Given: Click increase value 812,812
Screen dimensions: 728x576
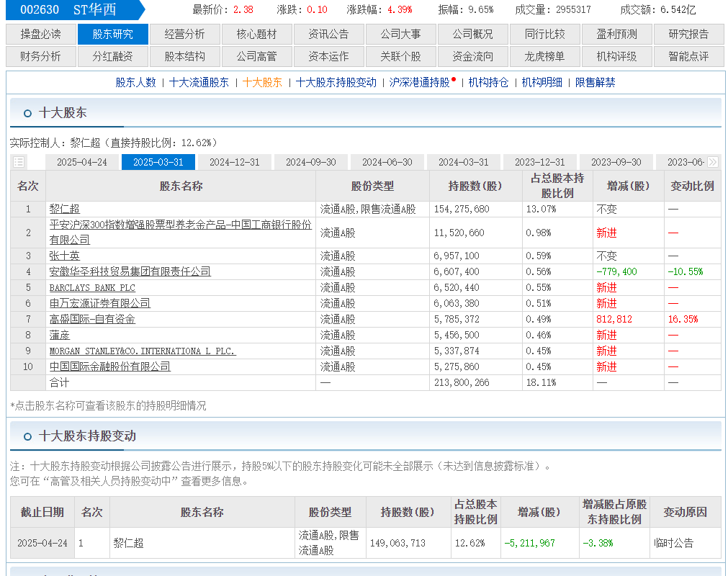Looking at the screenshot, I should click(x=614, y=320).
